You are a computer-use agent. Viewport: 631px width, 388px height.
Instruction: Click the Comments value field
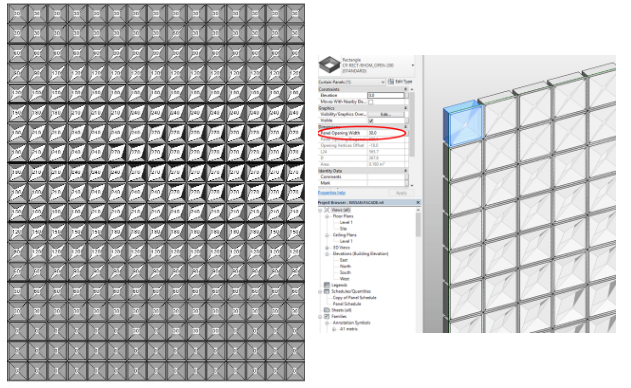(x=386, y=177)
